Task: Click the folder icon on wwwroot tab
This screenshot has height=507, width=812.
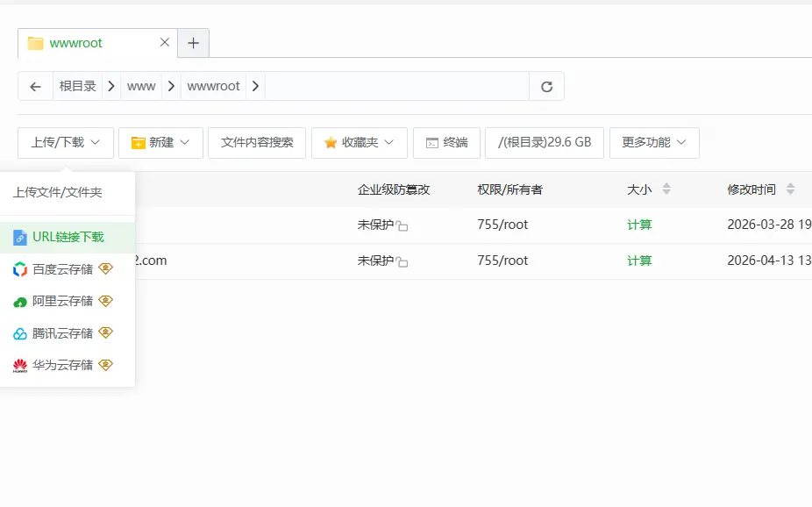Action: (x=35, y=43)
